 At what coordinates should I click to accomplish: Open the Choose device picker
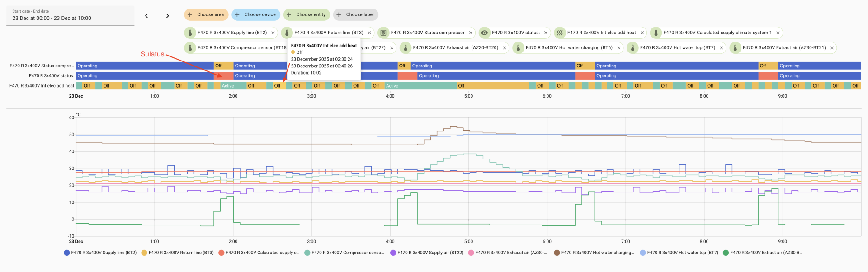(x=256, y=15)
